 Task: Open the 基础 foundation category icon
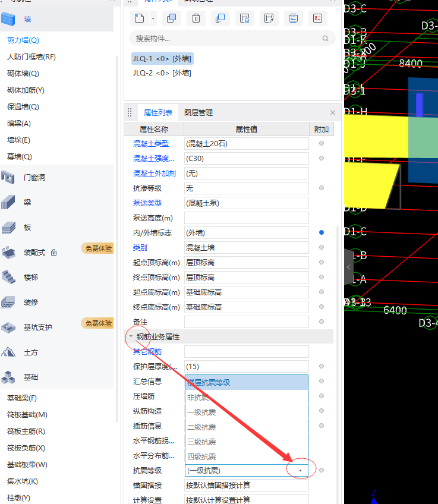[8, 377]
